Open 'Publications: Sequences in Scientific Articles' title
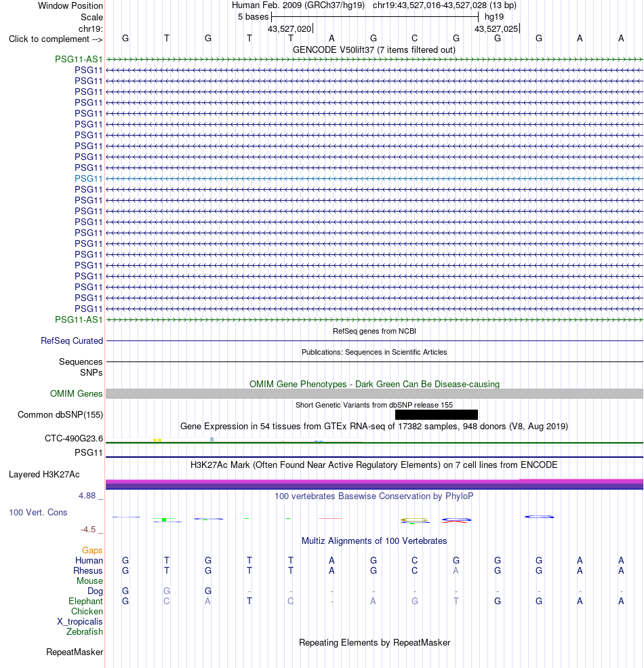Screen dimensions: 644x668 coord(374,352)
